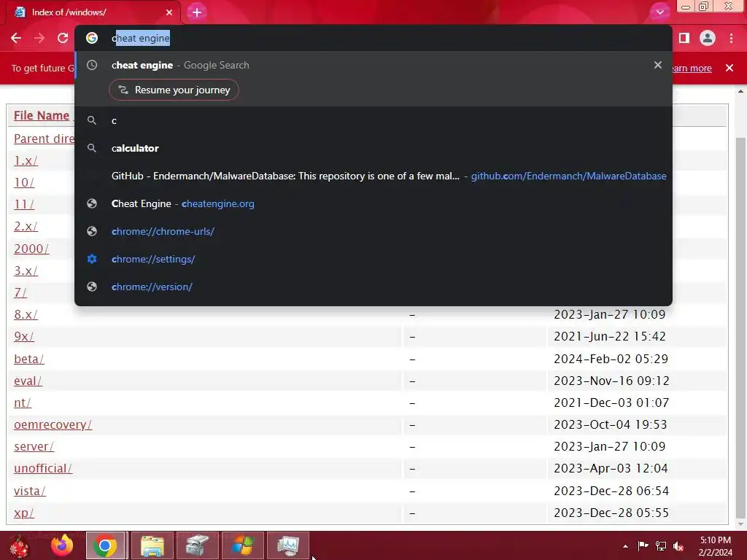Image resolution: width=747 pixels, height=560 pixels.
Task: Select the chrome://settings/ suggestion
Action: click(373, 259)
